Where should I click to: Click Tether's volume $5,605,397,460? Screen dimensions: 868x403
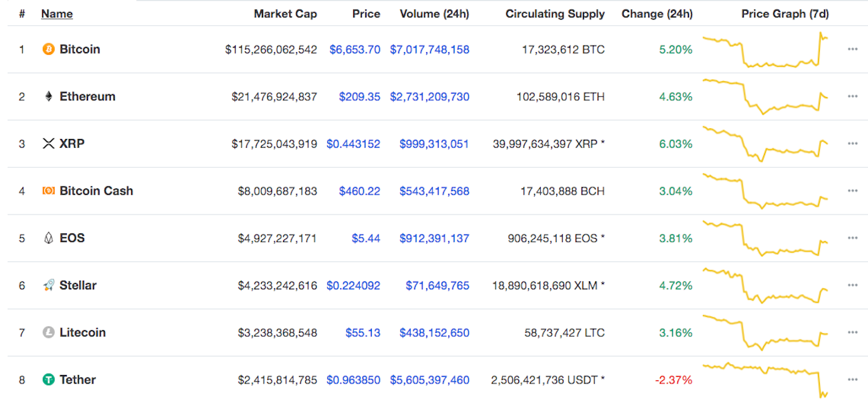[429, 380]
